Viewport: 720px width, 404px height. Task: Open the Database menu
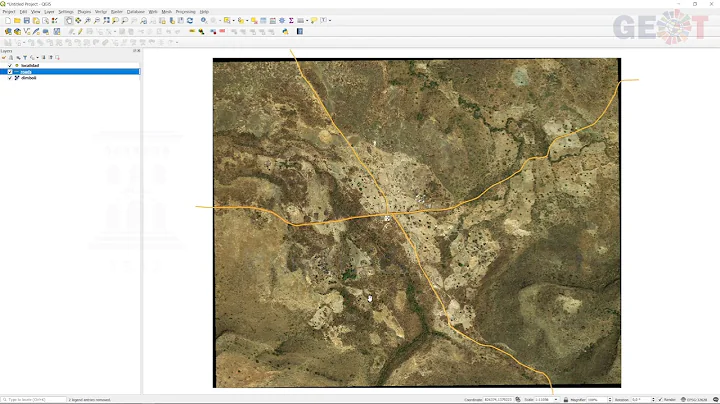(x=135, y=11)
